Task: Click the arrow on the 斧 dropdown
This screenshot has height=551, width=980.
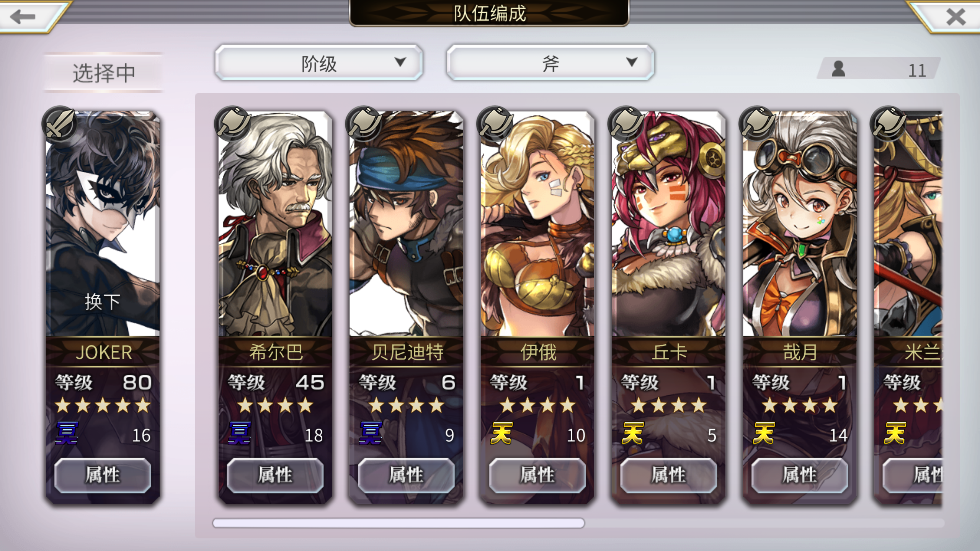Action: coord(632,61)
